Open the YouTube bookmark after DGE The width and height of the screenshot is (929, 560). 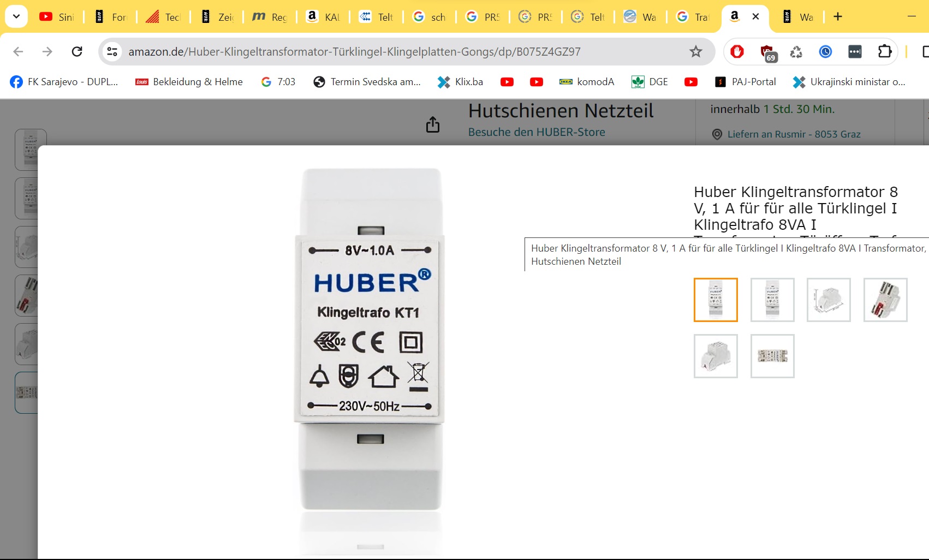[691, 82]
